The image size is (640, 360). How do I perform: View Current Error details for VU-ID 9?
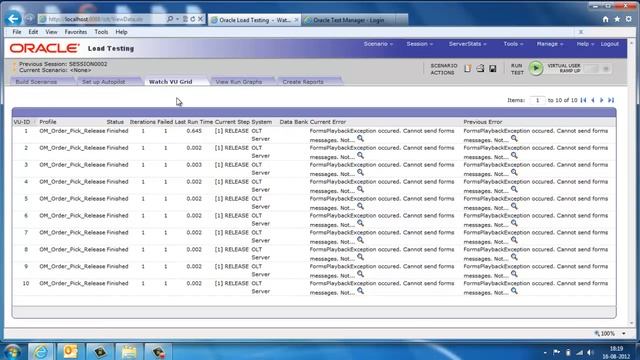pyautogui.click(x=360, y=274)
